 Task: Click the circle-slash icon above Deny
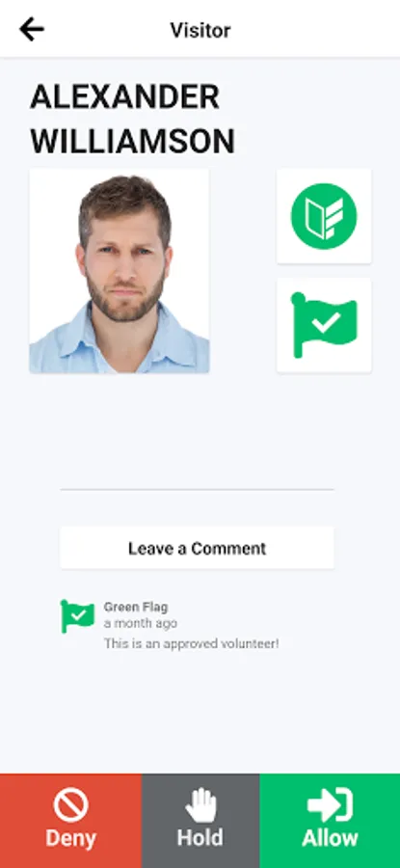point(70,804)
